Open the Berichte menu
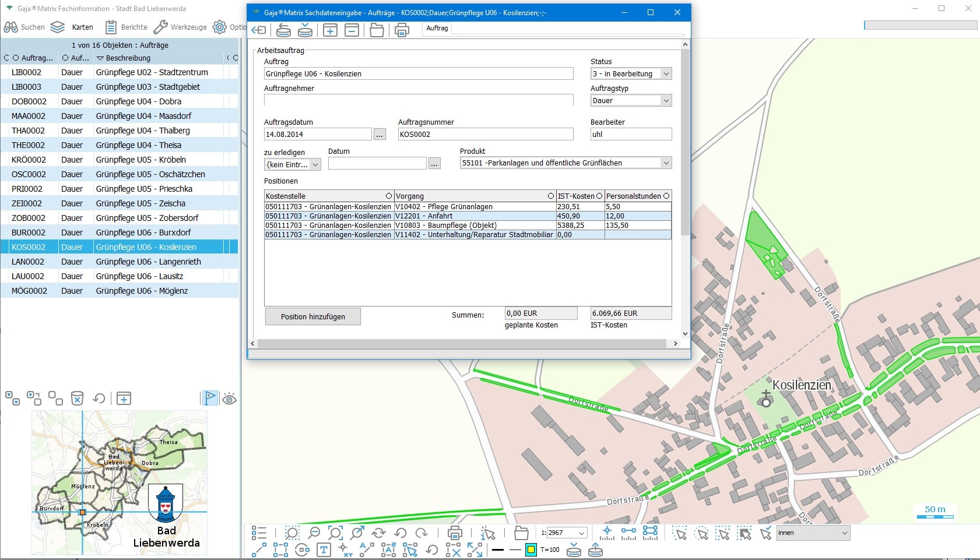980x560 pixels. 127,27
